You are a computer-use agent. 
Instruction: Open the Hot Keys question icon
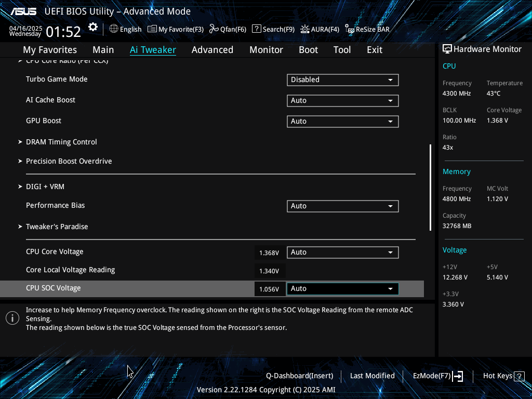[x=519, y=376]
